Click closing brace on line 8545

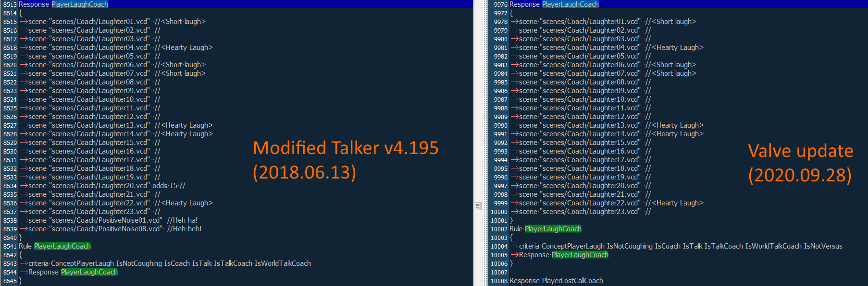tap(20, 281)
